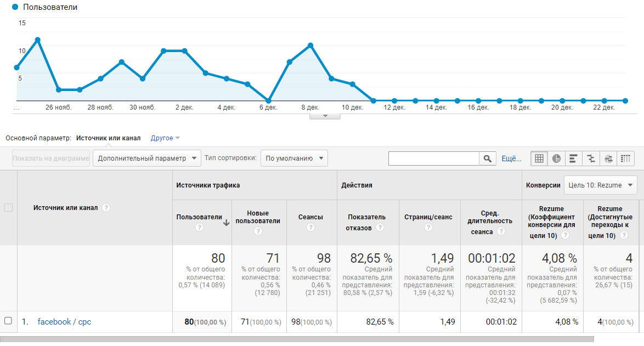This screenshot has width=644, height=346.
Task: Select Источник или канал primary dimension
Action: tap(108, 138)
